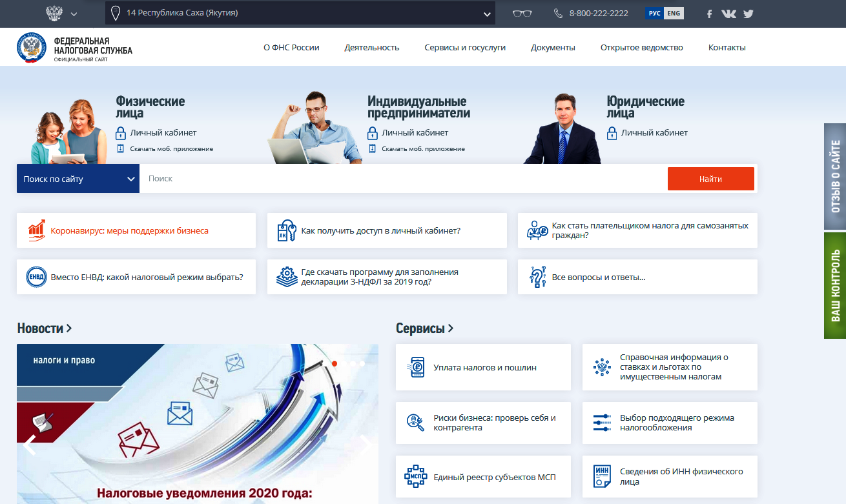The image size is (846, 504).
Task: Click mobile download icon under Индивидуальные предприниматели
Action: click(x=372, y=148)
